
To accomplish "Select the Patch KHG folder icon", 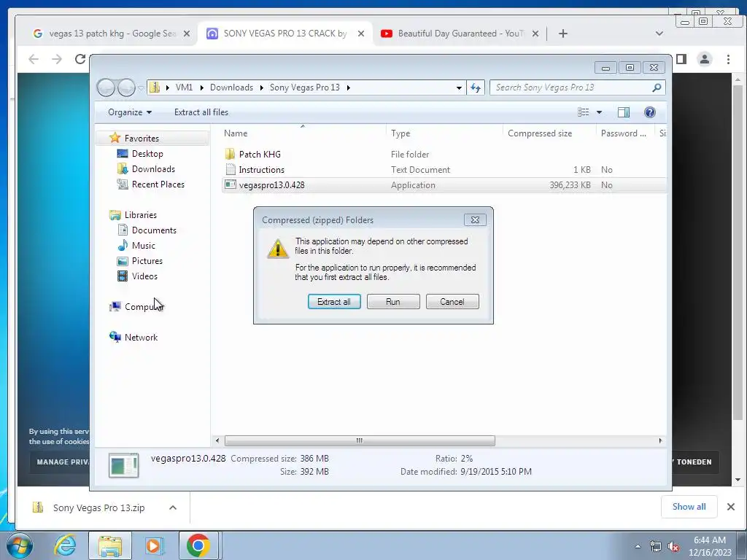I will pos(230,155).
